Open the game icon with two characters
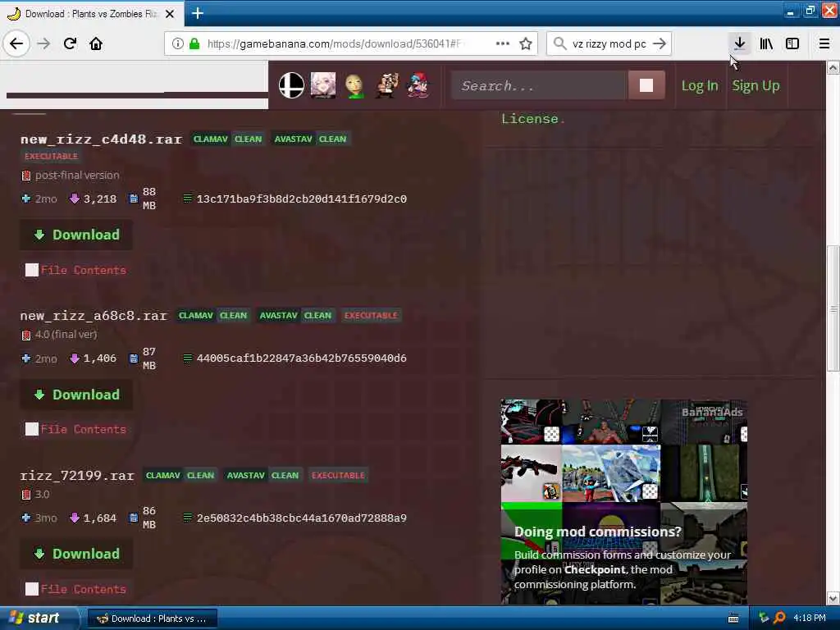The width and height of the screenshot is (840, 630). 386,85
